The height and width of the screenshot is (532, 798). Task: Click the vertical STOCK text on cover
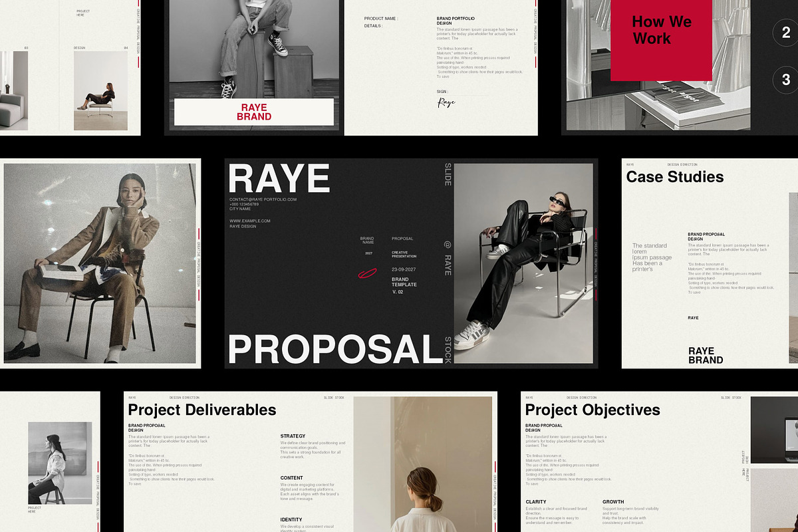pyautogui.click(x=448, y=350)
